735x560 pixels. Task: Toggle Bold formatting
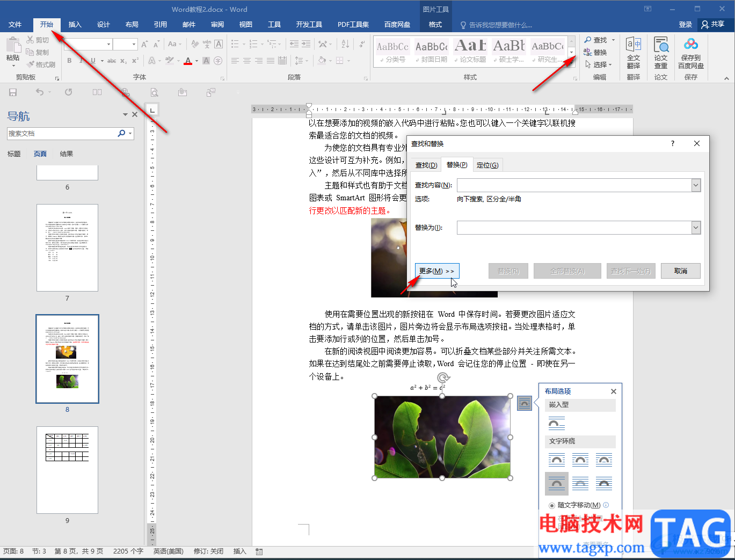69,61
